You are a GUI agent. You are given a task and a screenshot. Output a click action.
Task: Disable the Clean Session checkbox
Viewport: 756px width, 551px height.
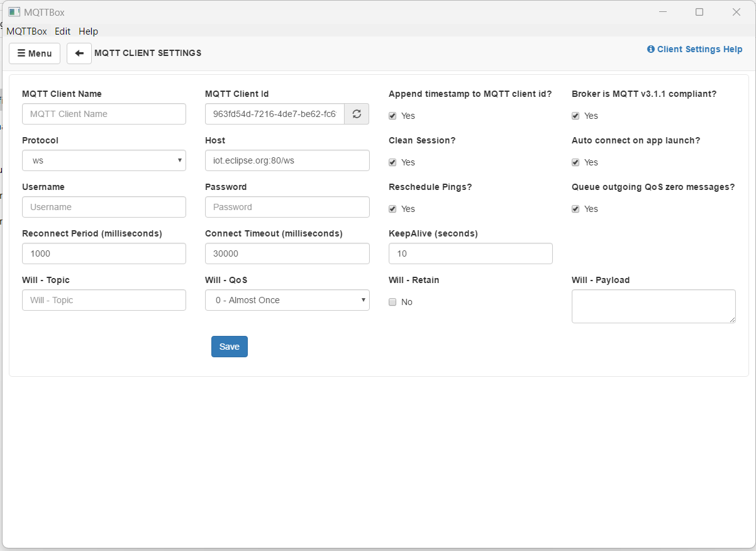coord(392,162)
